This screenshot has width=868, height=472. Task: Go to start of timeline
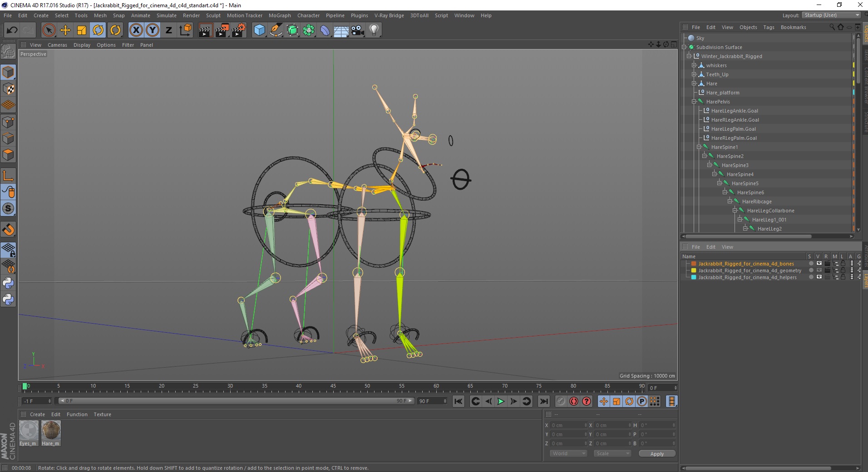459,401
